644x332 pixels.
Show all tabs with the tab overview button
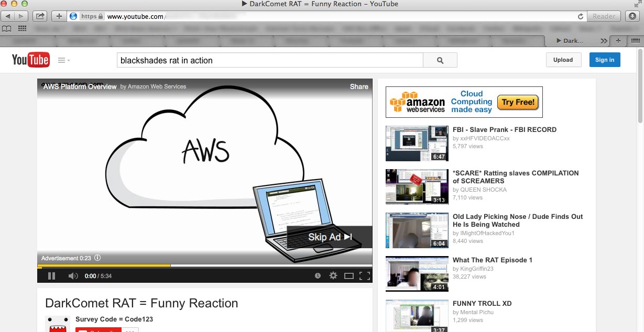coord(635,40)
